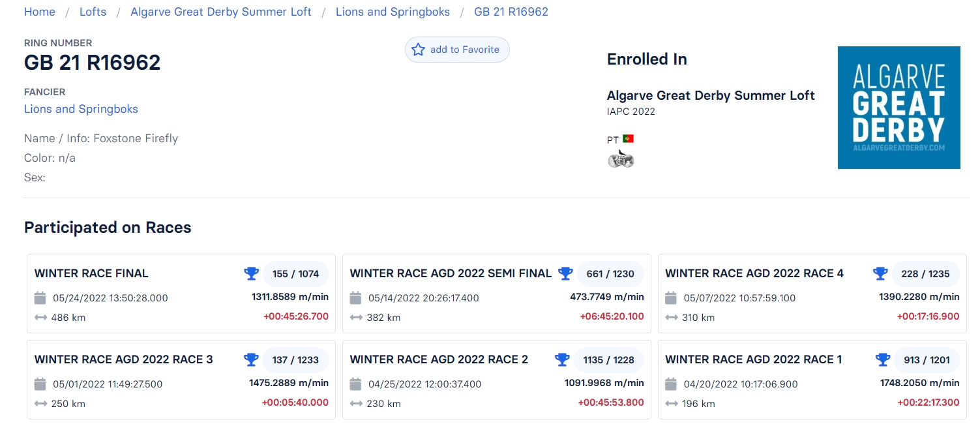Select the 913 / 1201 rank badge
This screenshot has width=980, height=439.
[x=927, y=360]
